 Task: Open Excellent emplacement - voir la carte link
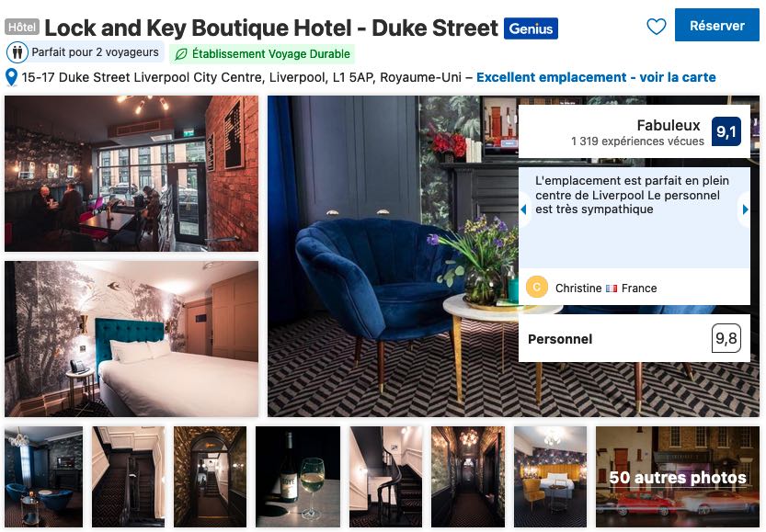click(x=596, y=77)
